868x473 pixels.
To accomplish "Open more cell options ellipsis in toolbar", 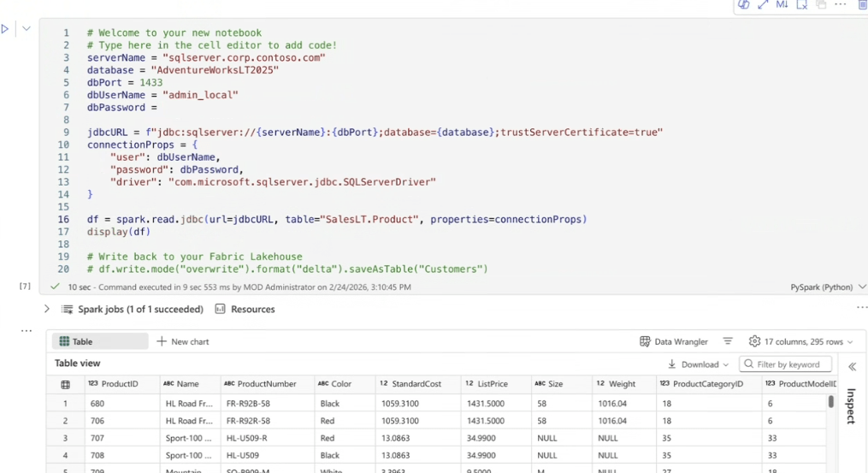I will tap(841, 4).
